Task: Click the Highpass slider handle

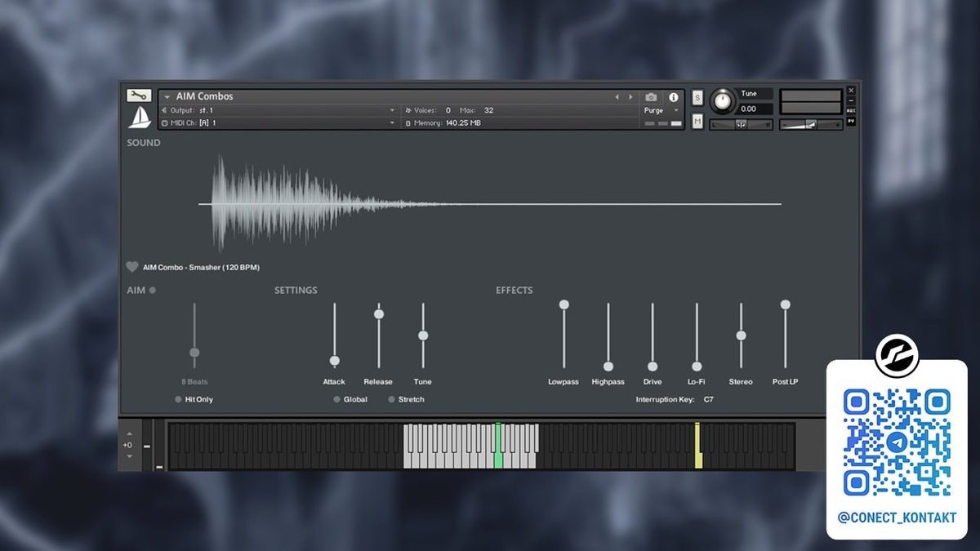Action: 608,367
